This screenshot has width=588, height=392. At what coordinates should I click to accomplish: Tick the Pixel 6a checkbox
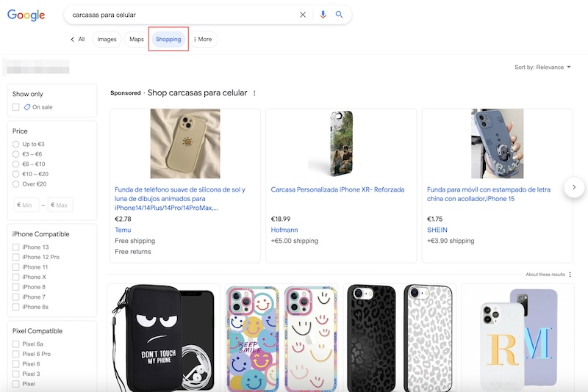pos(16,344)
